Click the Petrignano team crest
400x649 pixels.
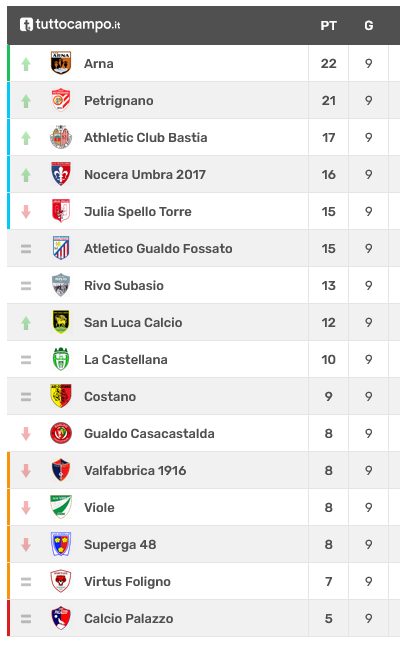coord(61,100)
